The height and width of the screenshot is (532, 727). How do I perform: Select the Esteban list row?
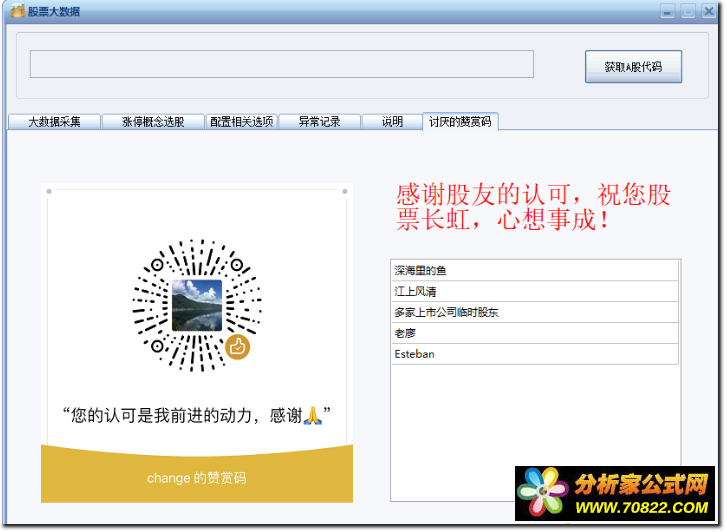pyautogui.click(x=535, y=354)
